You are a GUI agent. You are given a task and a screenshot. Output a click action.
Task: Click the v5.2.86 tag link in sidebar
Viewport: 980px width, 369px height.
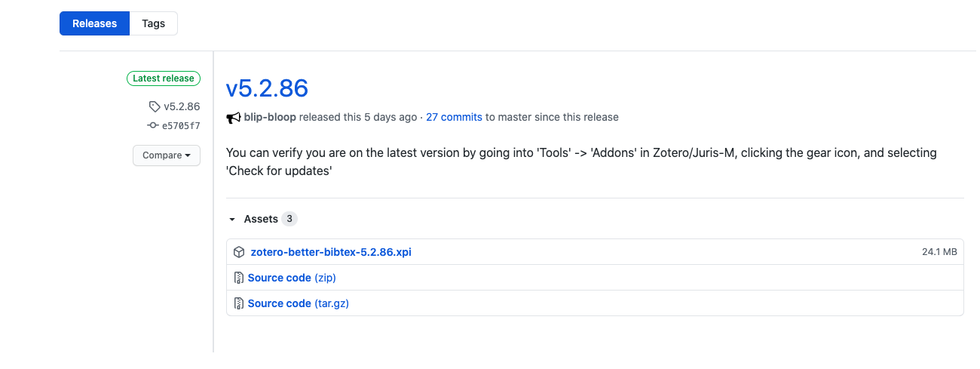tap(182, 106)
